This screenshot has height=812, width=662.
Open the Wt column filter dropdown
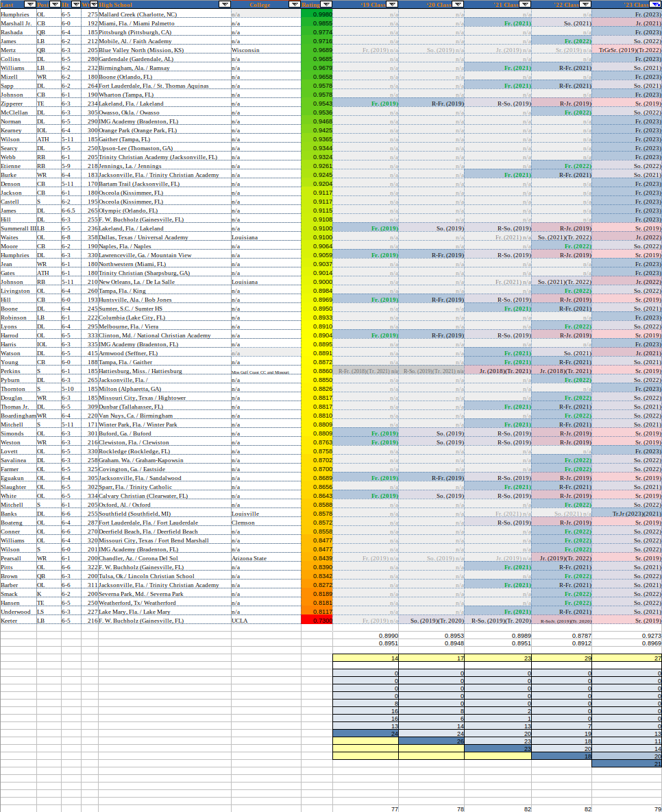point(93,4)
